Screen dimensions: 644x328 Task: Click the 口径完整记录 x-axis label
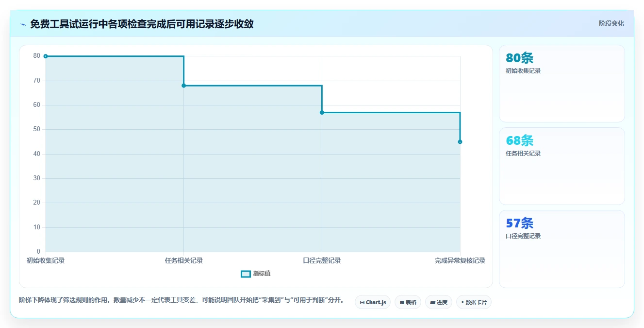[x=322, y=260]
